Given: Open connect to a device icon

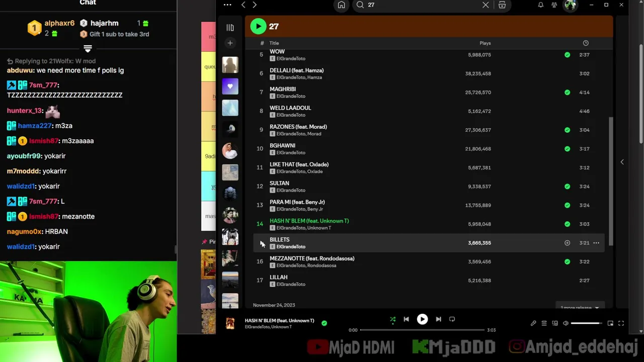Looking at the screenshot, I should (x=555, y=323).
